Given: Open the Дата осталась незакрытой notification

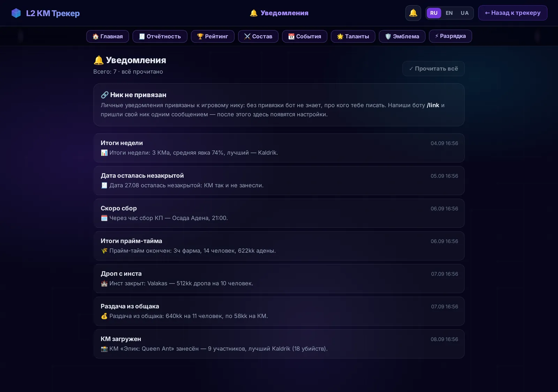Looking at the screenshot, I should (x=279, y=180).
